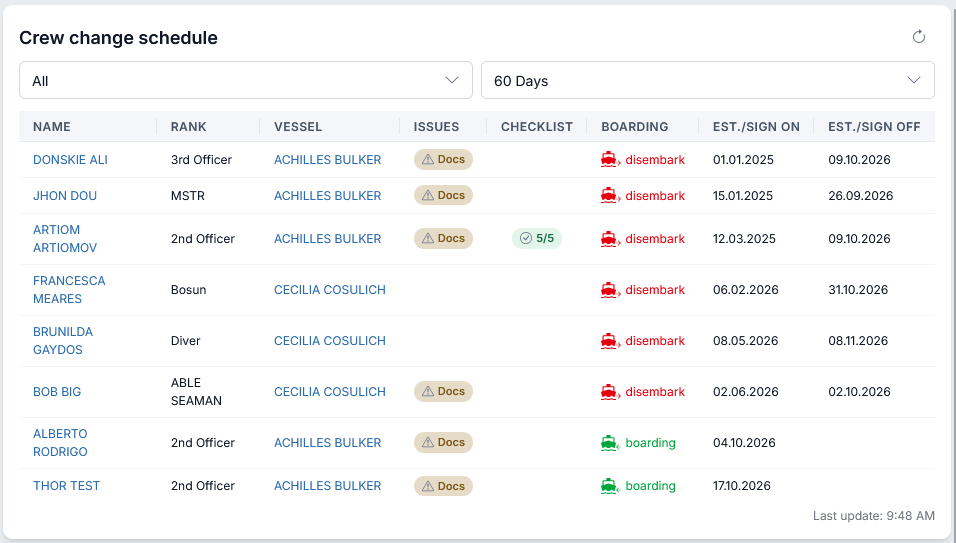Click Docs issue badge for ARTIOM ARTIOMOV
Screen dimensions: 956x543
click(x=443, y=238)
